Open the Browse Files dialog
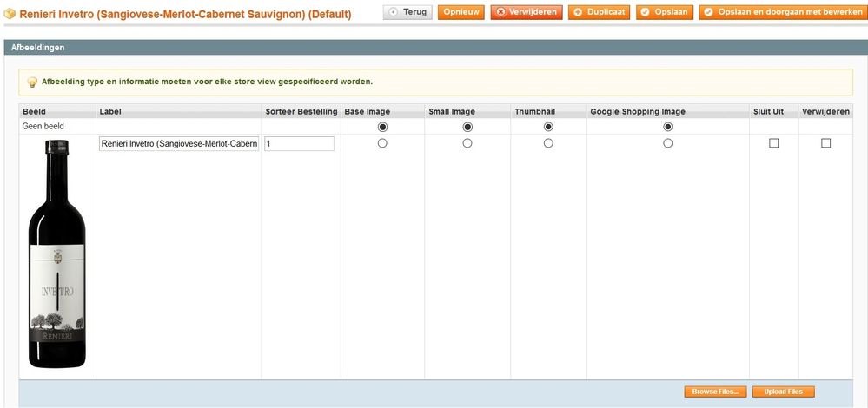The image size is (868, 408). (714, 392)
